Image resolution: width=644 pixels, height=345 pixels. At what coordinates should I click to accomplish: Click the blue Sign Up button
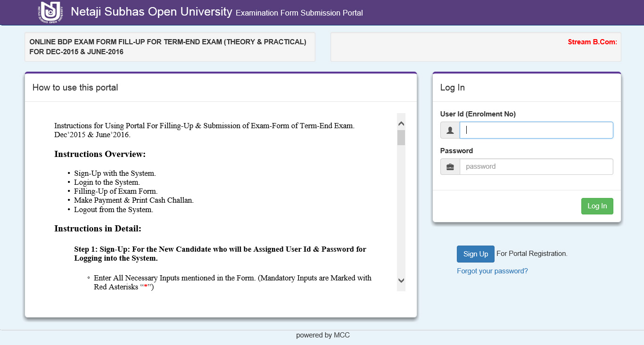(x=475, y=254)
